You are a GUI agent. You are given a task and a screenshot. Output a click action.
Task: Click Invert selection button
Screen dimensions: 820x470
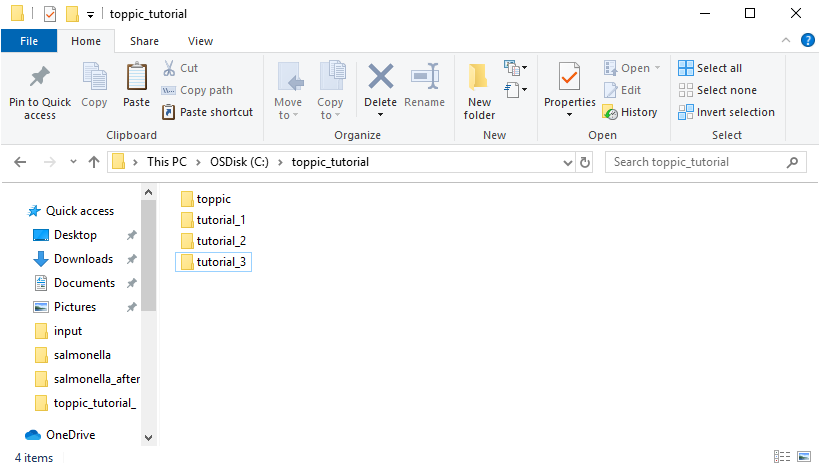click(726, 112)
